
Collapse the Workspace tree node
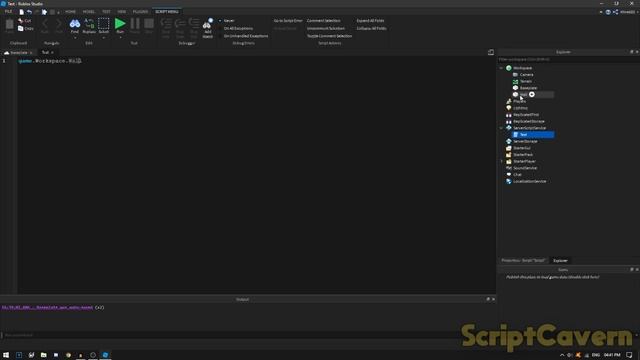pyautogui.click(x=502, y=68)
